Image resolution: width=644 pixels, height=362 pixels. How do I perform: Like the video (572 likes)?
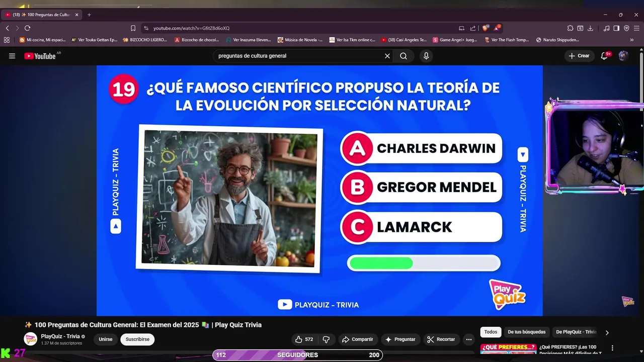pyautogui.click(x=304, y=339)
